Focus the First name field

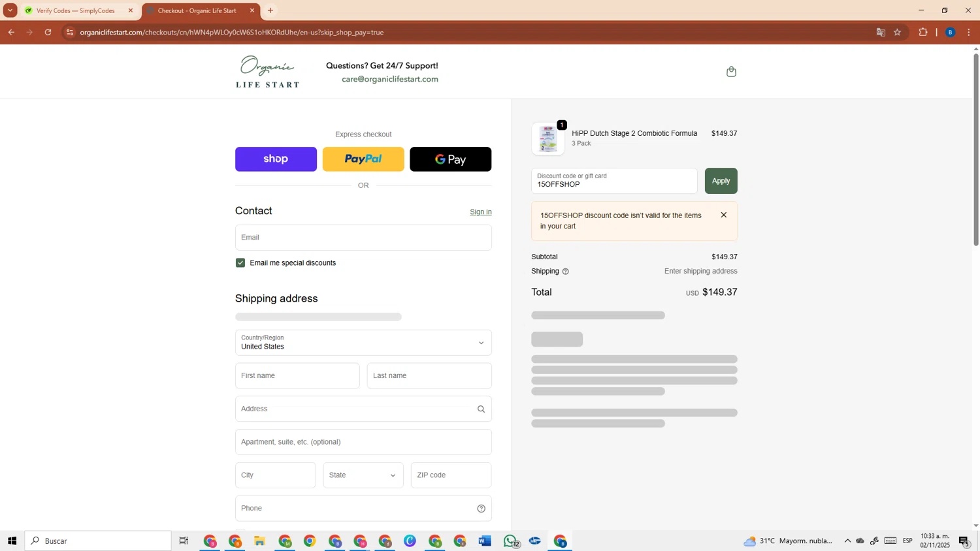(297, 376)
